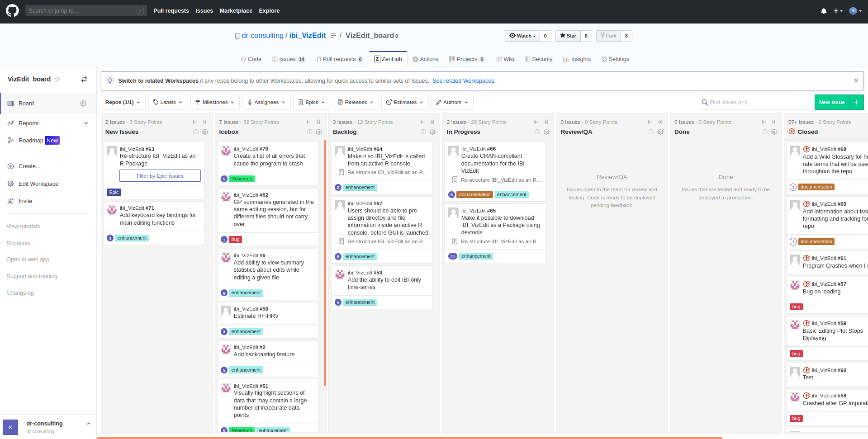Click the Epic label on issue #63

[x=114, y=192]
